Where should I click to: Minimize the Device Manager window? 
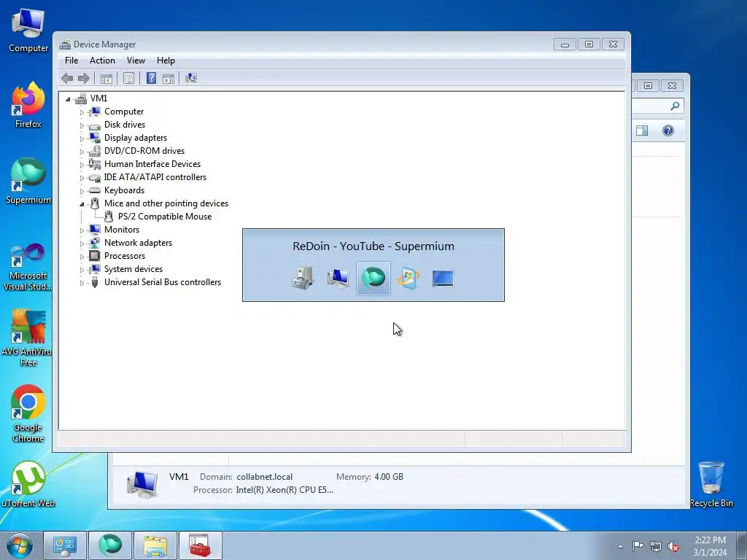pyautogui.click(x=565, y=44)
